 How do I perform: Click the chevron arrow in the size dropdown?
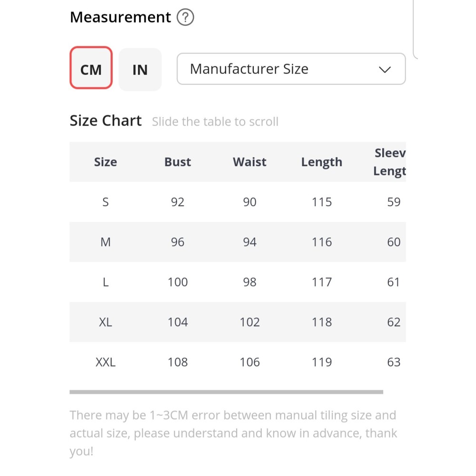point(385,69)
